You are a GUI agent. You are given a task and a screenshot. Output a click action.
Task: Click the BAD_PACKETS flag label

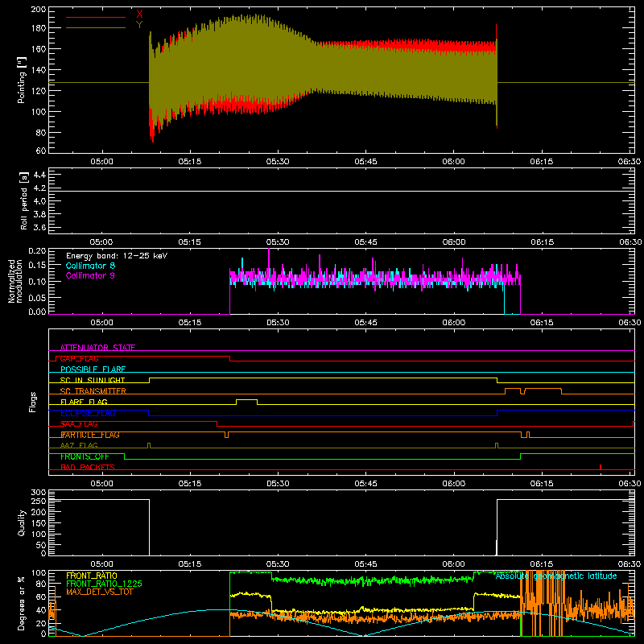(x=88, y=468)
